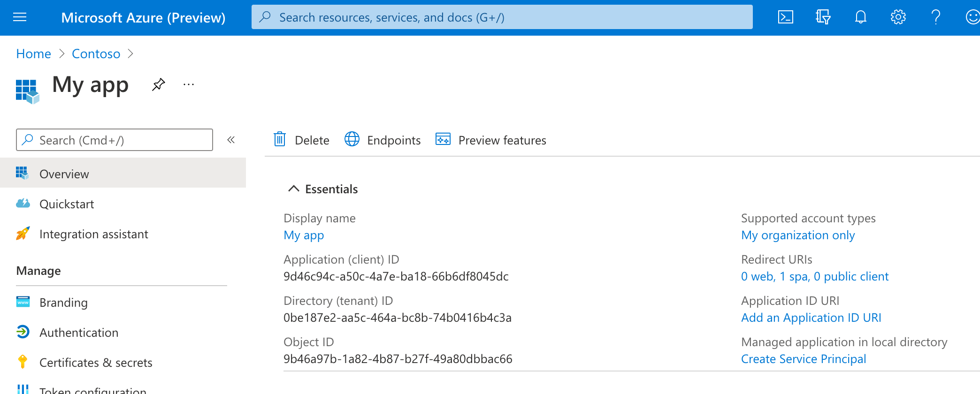Select the Directory (tenant) ID value 0be187e2-aa5c-464a-bc8b-74b0416b4c3a

[398, 318]
